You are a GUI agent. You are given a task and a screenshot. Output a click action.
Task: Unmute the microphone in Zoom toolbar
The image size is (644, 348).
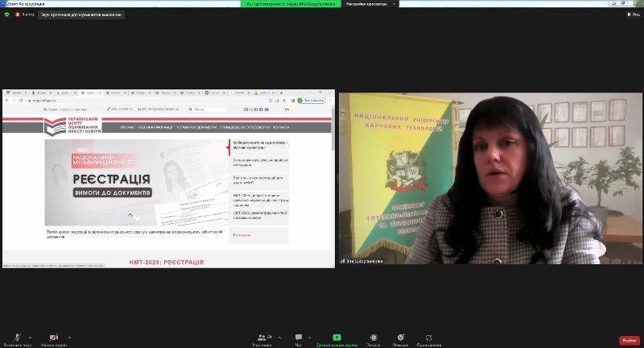pos(17,339)
